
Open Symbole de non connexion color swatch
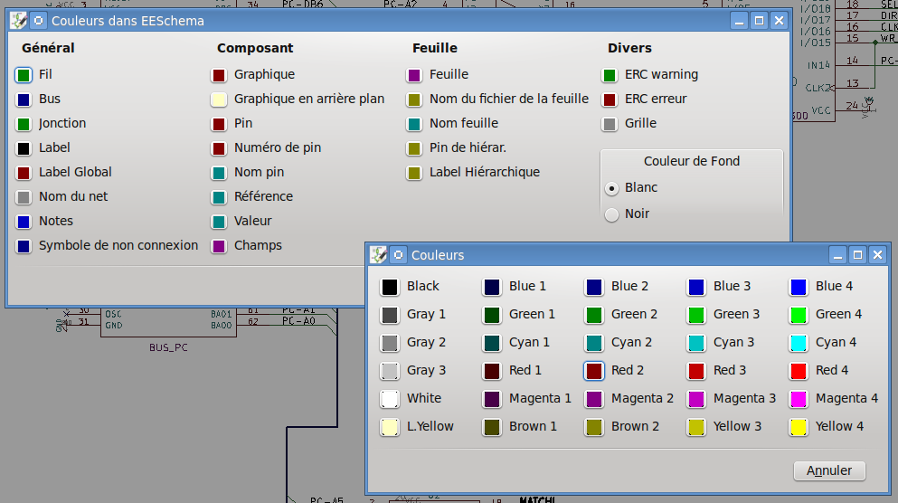pyautogui.click(x=23, y=246)
